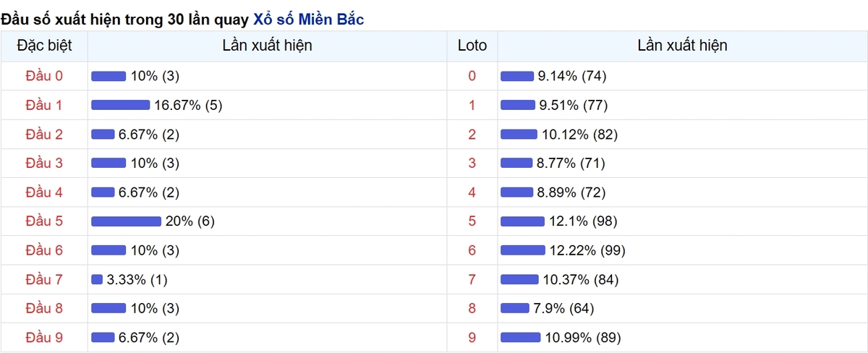
Task: Click the left Lần xuất hiện header
Action: [268, 46]
